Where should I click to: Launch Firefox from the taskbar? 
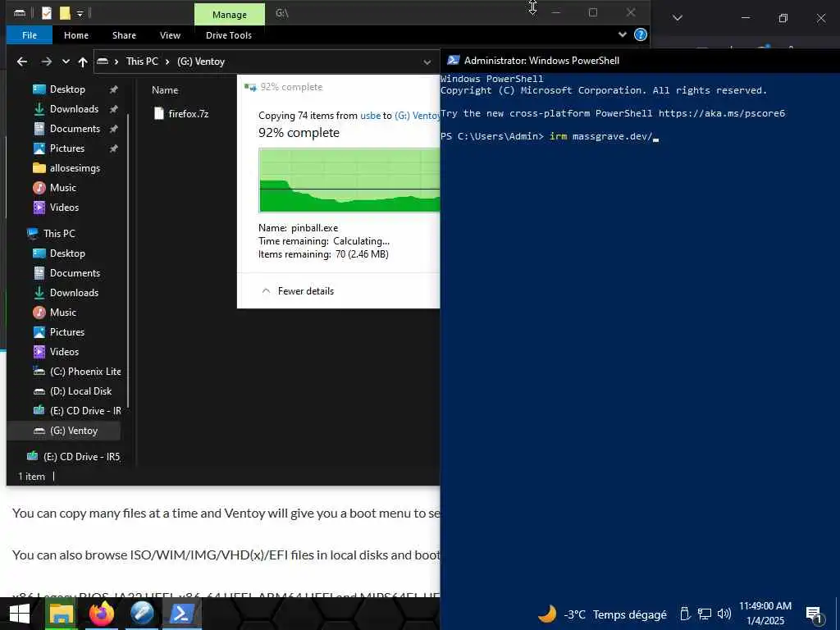tap(102, 614)
